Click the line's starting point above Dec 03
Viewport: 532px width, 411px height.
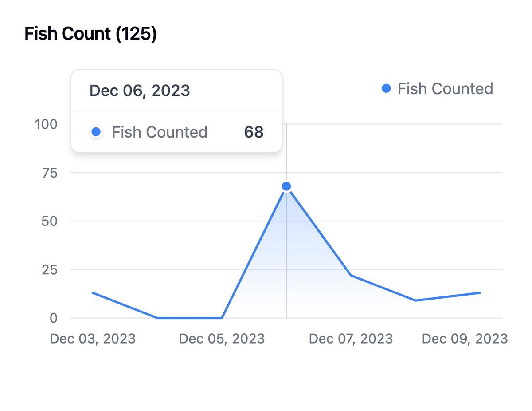coord(93,293)
